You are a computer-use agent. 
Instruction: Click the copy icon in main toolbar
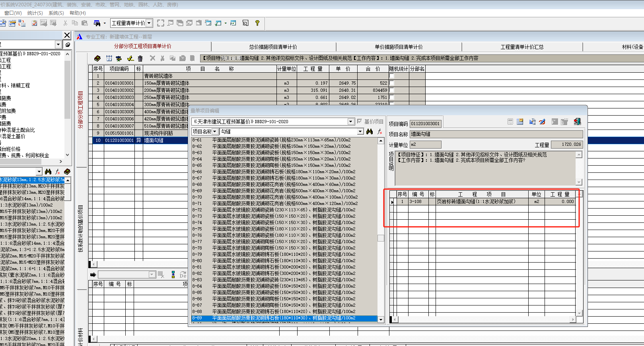tap(75, 23)
